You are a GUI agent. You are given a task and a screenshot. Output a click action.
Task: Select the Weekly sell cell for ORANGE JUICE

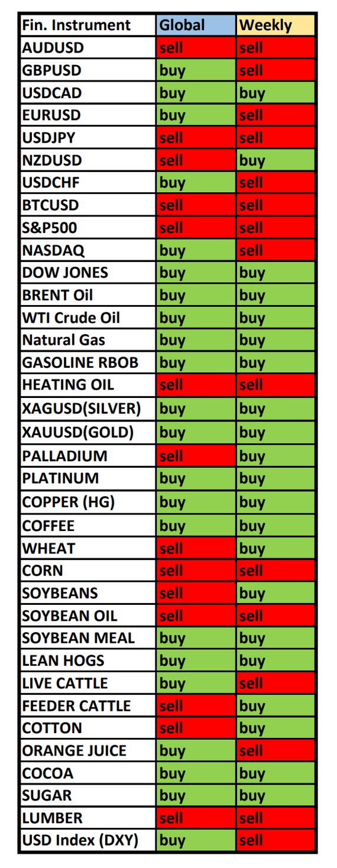click(x=276, y=750)
